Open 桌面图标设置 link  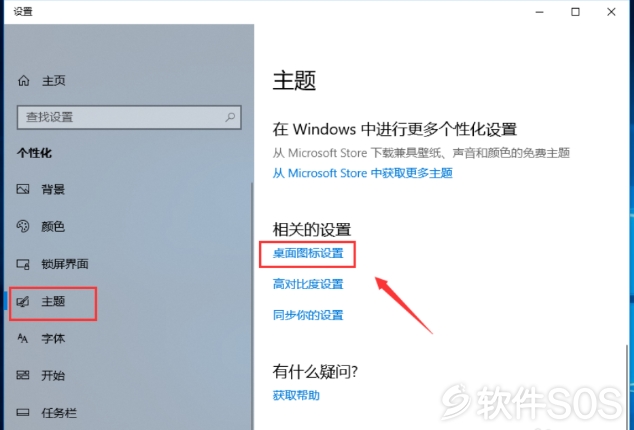[x=308, y=253]
